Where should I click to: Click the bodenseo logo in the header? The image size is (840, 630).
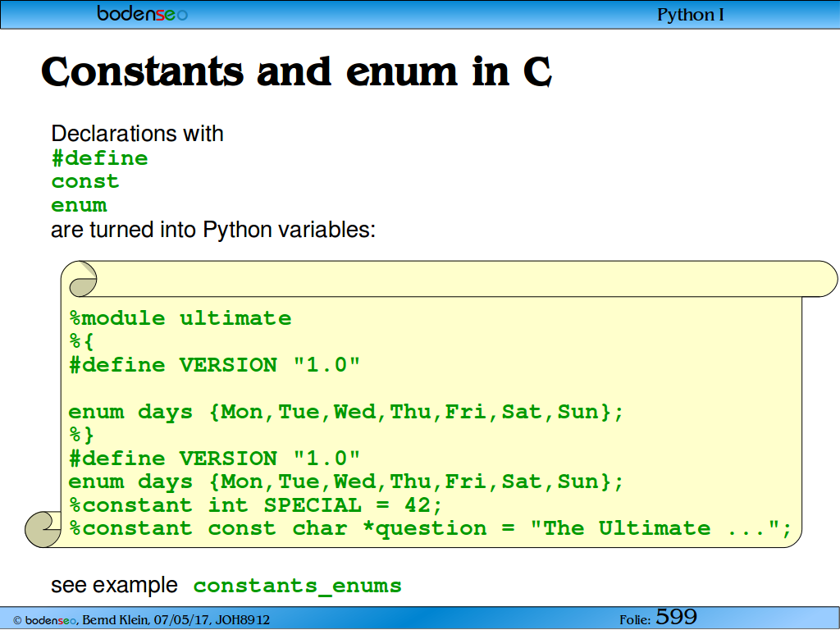click(142, 13)
